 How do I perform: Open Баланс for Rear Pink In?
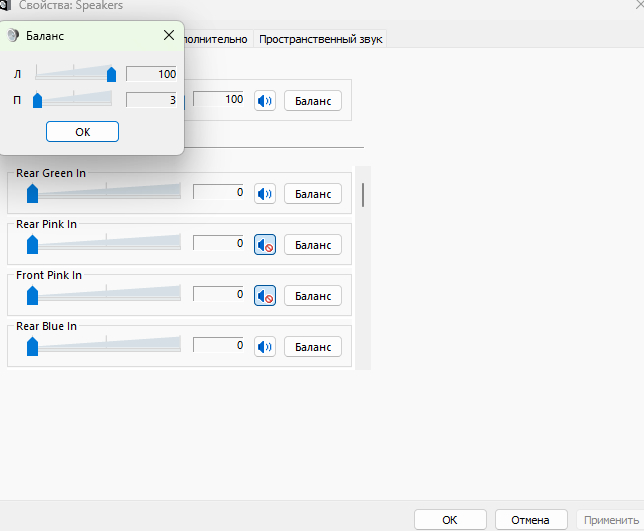(x=312, y=244)
